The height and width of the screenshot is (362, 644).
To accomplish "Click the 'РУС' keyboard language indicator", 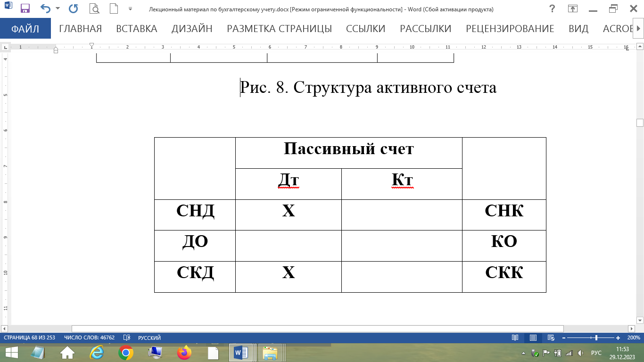I will (596, 353).
